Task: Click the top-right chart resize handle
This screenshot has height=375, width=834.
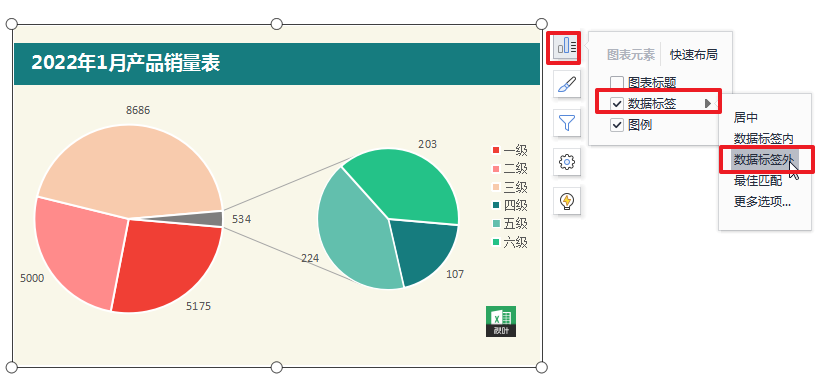Action: 541,24
